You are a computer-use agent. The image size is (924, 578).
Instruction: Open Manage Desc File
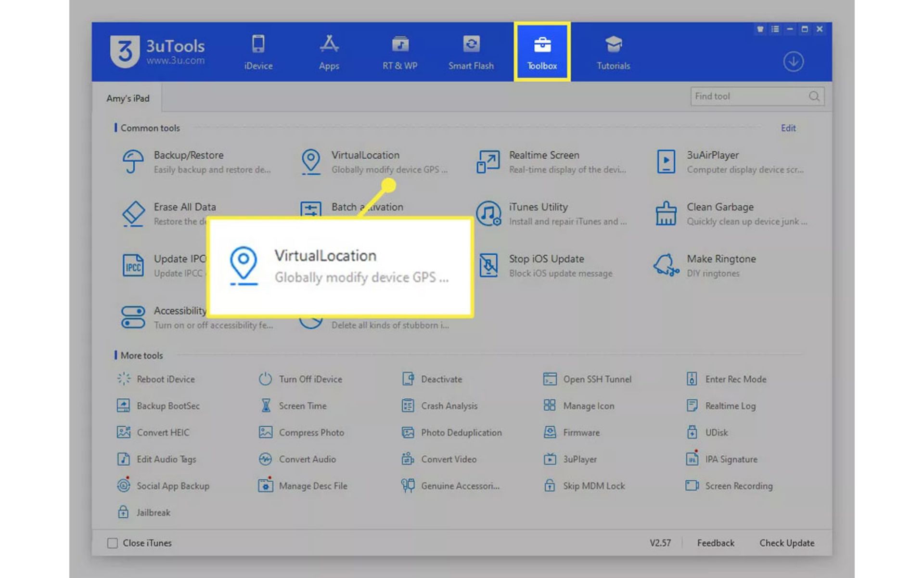[303, 486]
